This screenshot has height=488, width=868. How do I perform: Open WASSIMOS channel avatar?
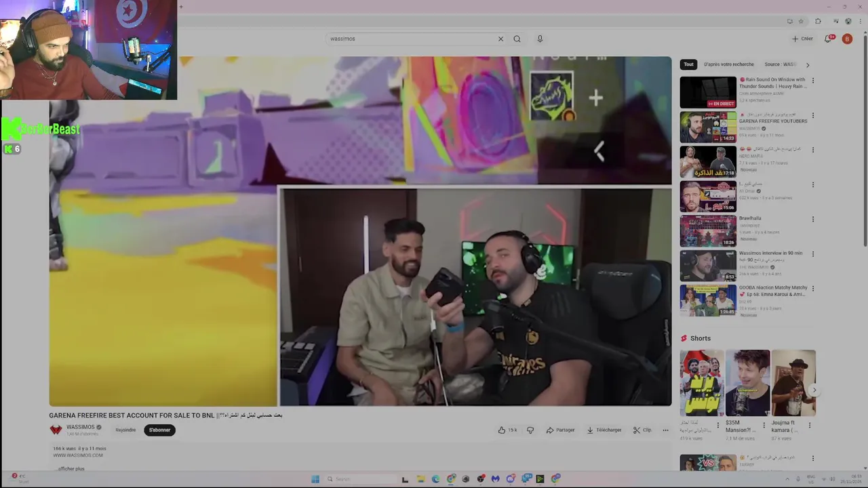pyautogui.click(x=56, y=430)
